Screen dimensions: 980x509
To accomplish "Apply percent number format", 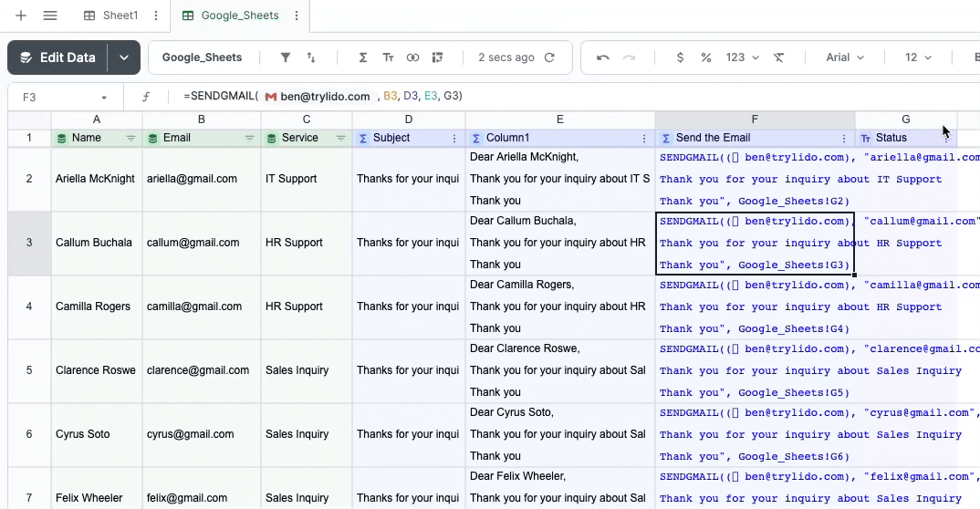I will [x=705, y=57].
